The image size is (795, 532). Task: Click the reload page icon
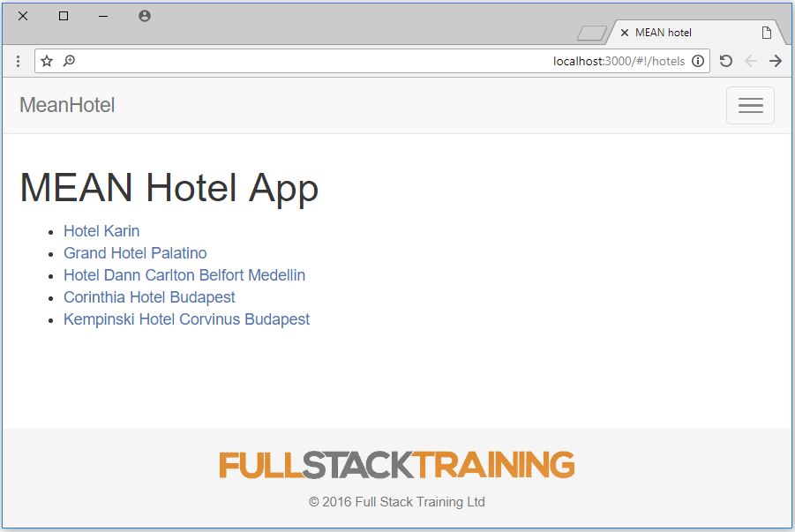pyautogui.click(x=725, y=61)
